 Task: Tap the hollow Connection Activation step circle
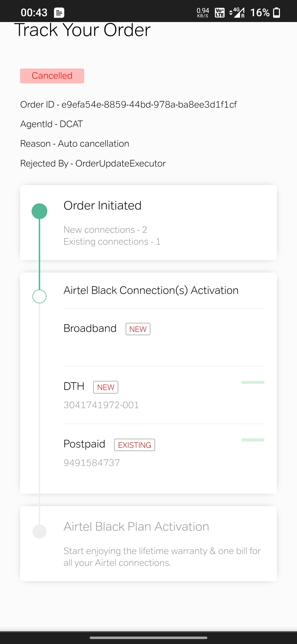pos(40,296)
